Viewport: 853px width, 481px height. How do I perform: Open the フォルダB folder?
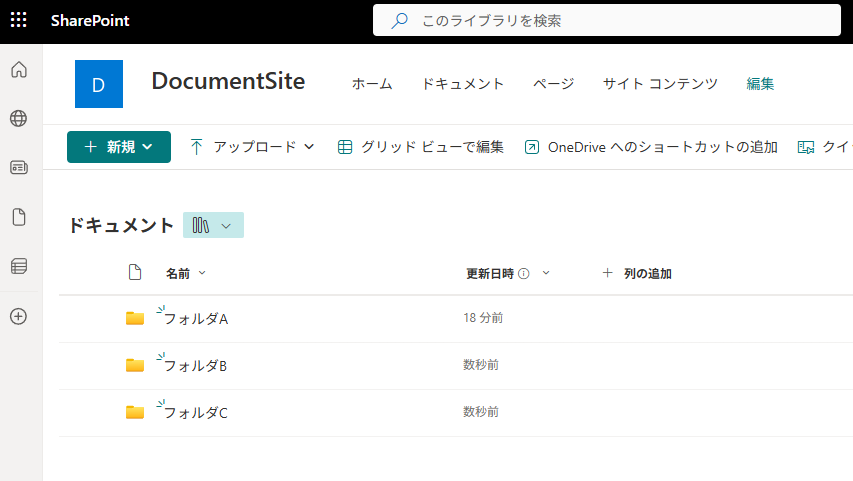pyautogui.click(x=195, y=366)
